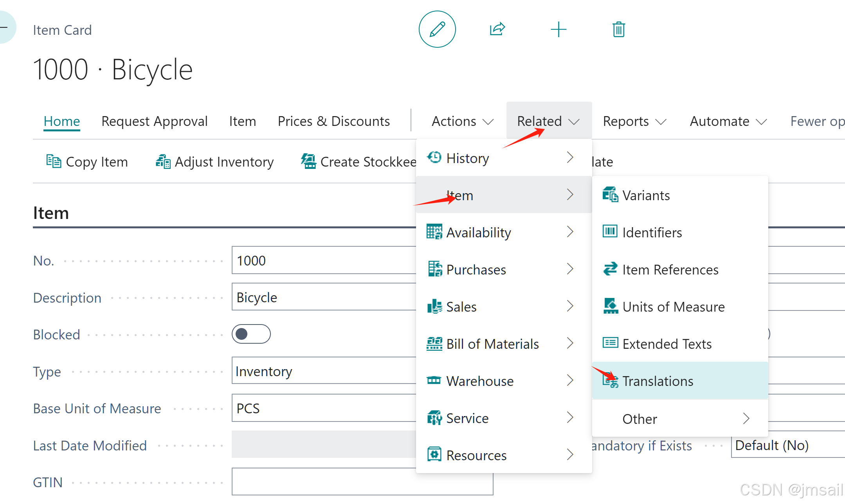The width and height of the screenshot is (845, 504).
Task: Click Request Approval in the action bar
Action: [x=154, y=121]
